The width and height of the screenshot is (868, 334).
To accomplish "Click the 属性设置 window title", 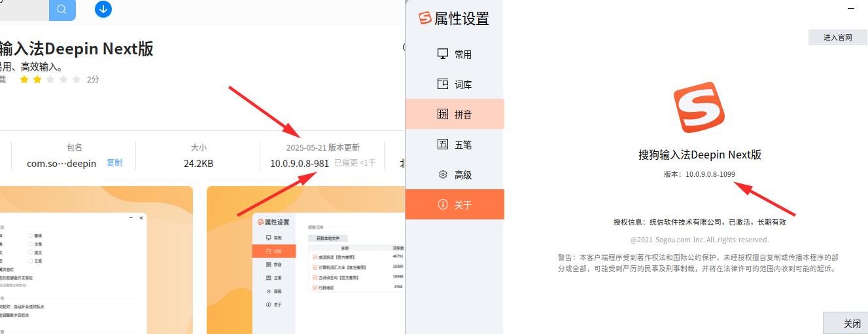I will pos(462,19).
